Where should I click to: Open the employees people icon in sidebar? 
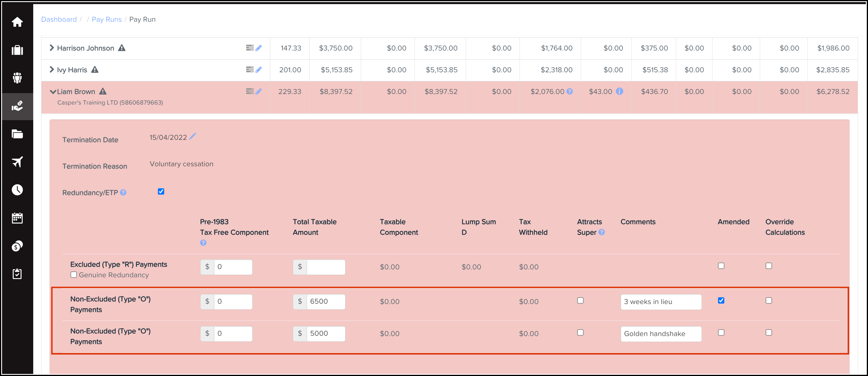(x=17, y=78)
